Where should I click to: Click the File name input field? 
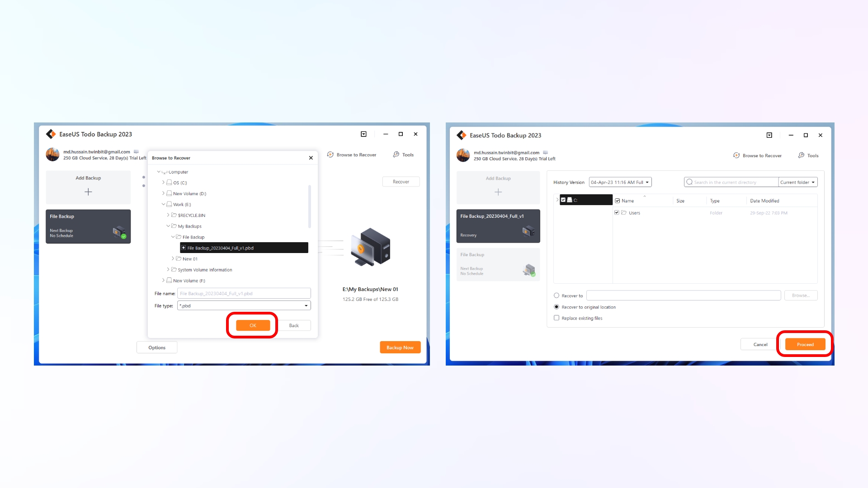tap(243, 292)
